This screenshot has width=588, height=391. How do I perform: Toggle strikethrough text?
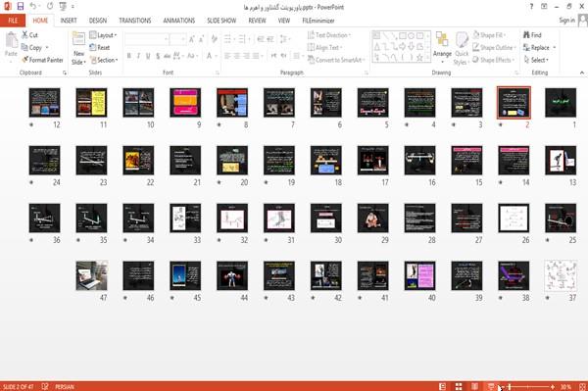[x=168, y=56]
